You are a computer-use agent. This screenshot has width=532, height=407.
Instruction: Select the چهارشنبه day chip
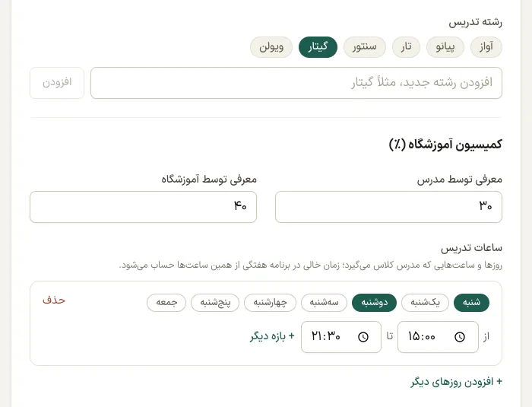coord(270,302)
